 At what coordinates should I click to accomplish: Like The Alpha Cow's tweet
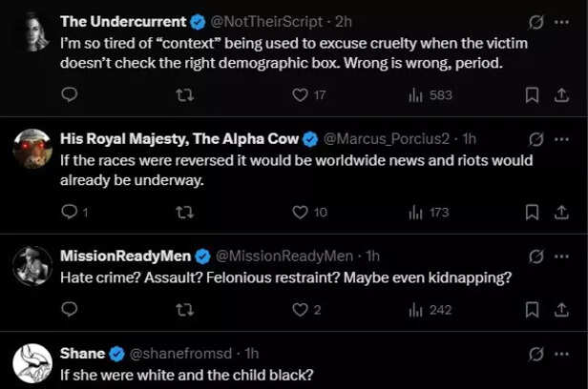tap(300, 212)
